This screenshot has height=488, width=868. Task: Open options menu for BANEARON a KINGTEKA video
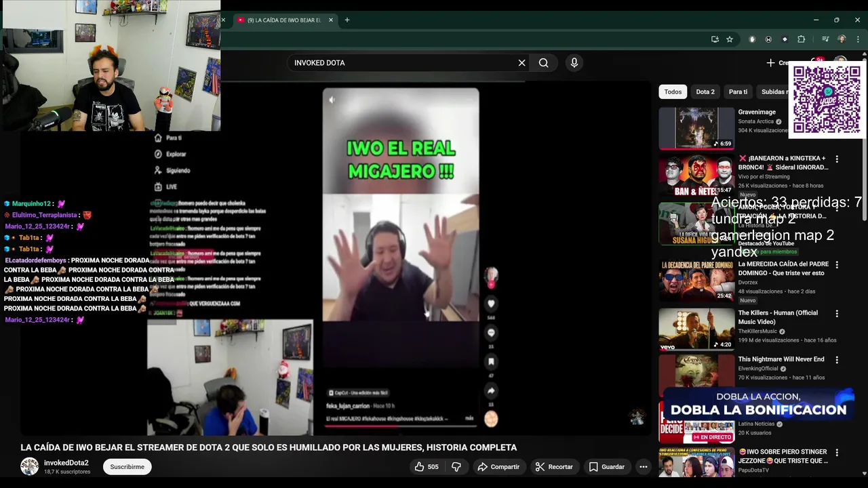837,159
